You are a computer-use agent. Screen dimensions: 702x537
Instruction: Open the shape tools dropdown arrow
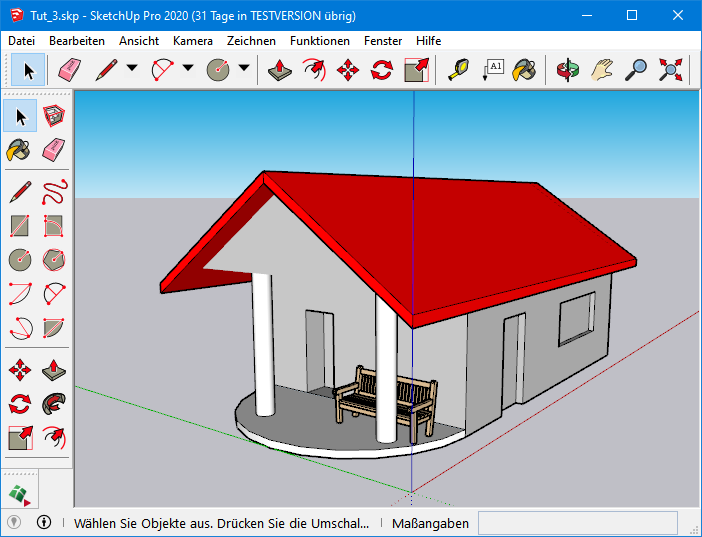[243, 70]
